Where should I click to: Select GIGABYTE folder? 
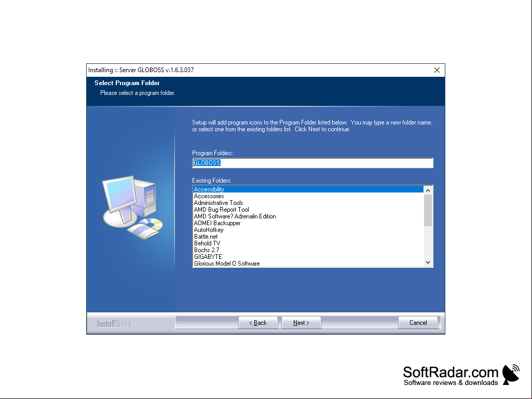[308, 257]
